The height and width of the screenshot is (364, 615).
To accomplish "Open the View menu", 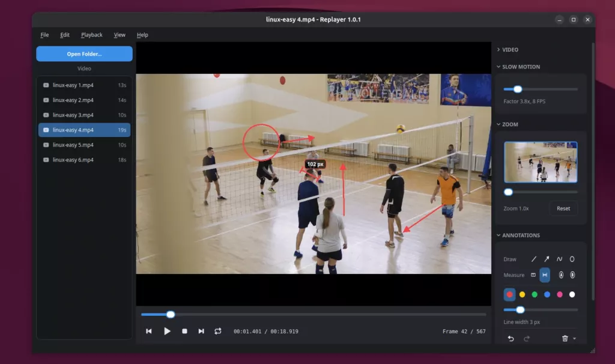I will pos(120,34).
